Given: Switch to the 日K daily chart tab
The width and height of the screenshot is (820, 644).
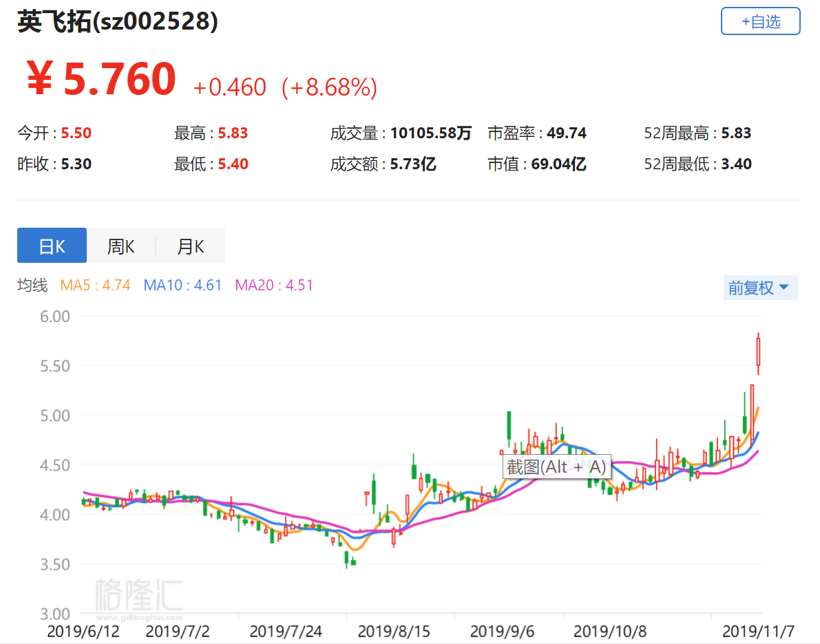Looking at the screenshot, I should point(52,246).
